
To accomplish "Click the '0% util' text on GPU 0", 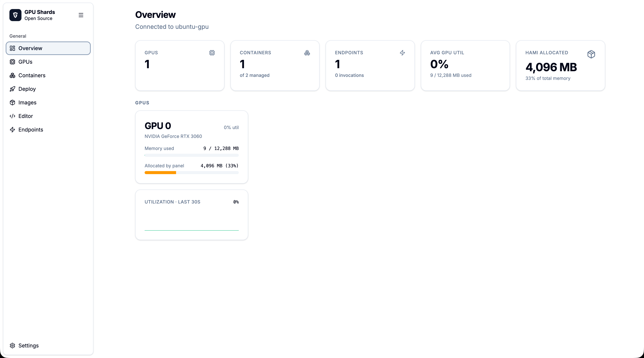I will pyautogui.click(x=231, y=127).
